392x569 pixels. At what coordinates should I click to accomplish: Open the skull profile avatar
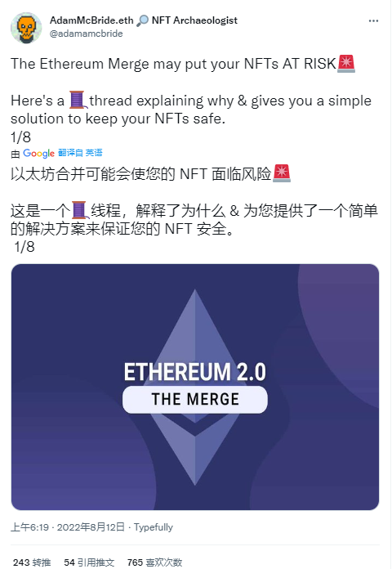[26, 28]
